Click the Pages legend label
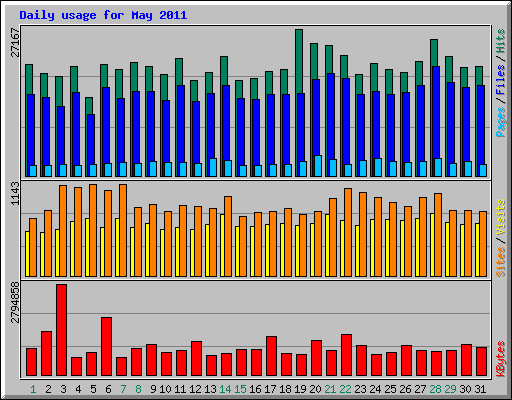 click(500, 122)
